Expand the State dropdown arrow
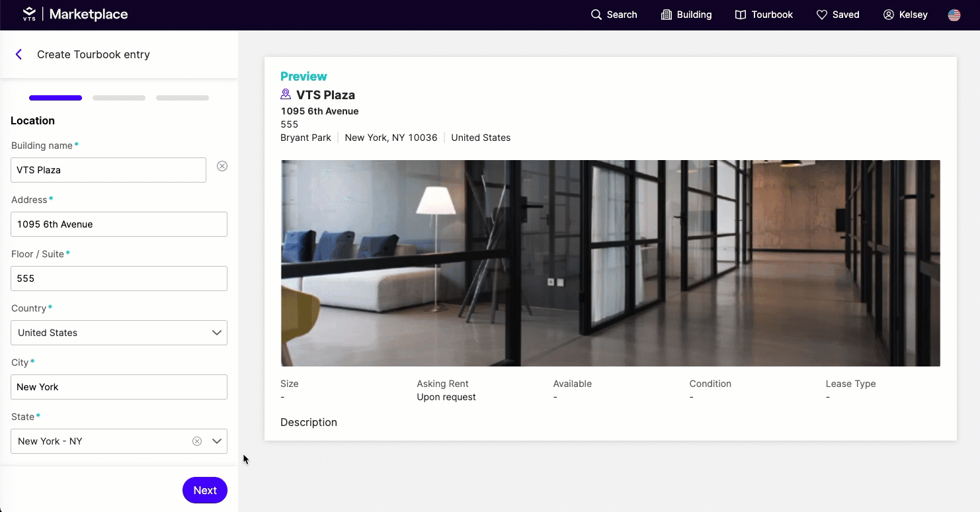 [x=216, y=441]
